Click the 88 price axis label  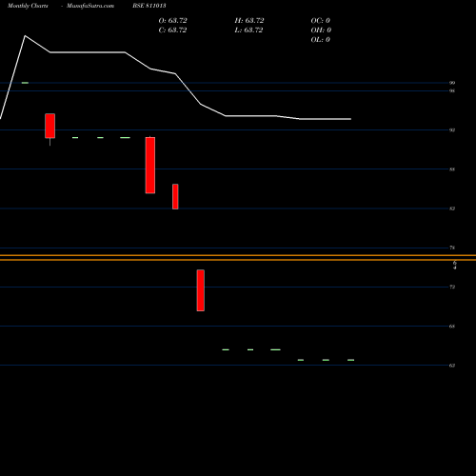[x=452, y=169]
